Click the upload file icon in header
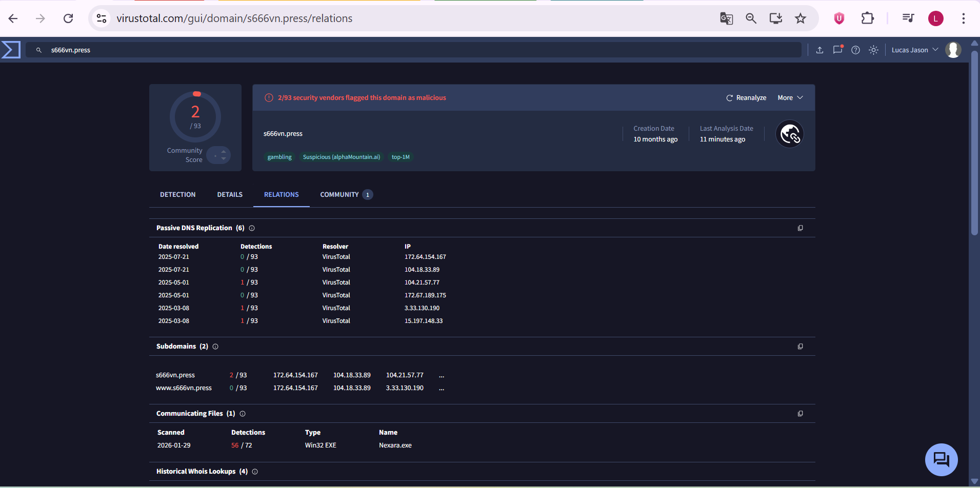 [x=819, y=50]
